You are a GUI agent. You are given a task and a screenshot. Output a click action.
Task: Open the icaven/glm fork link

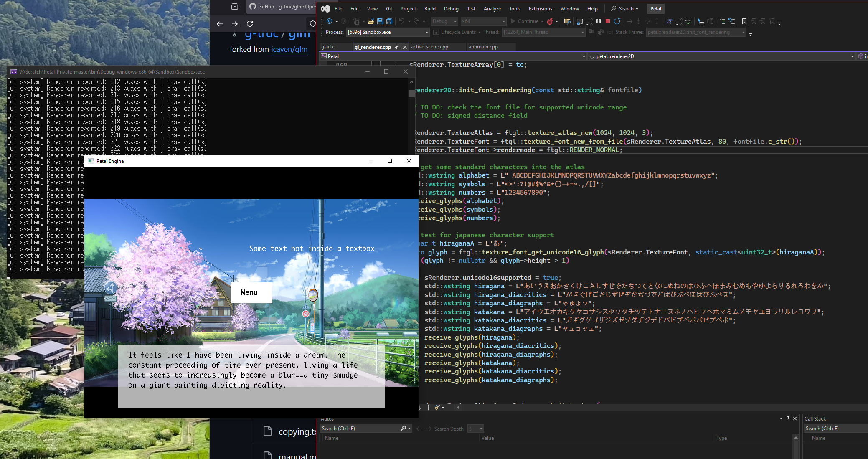click(x=289, y=49)
